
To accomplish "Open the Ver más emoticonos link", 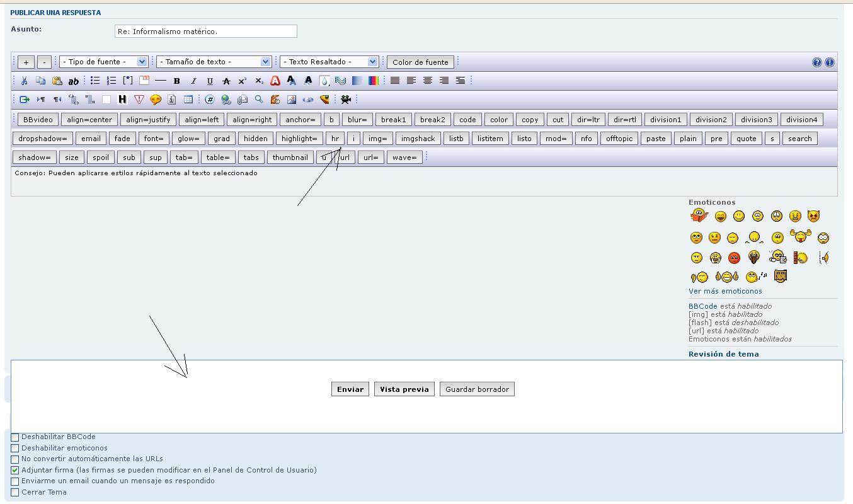I will [x=725, y=291].
